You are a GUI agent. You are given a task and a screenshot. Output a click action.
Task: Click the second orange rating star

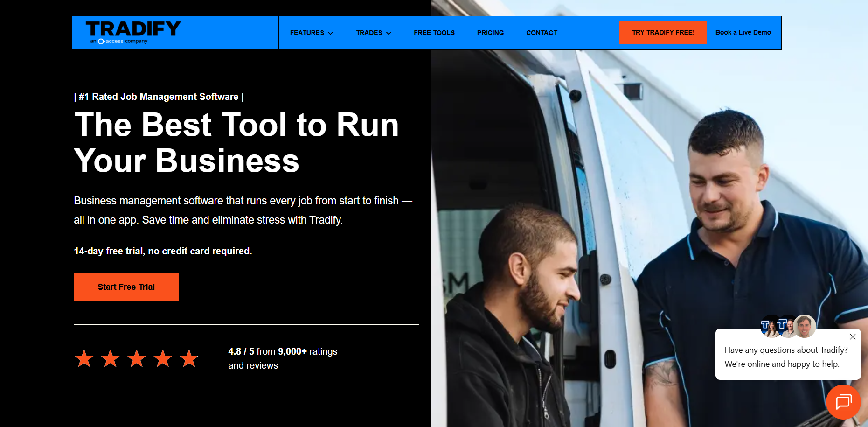[x=111, y=358]
